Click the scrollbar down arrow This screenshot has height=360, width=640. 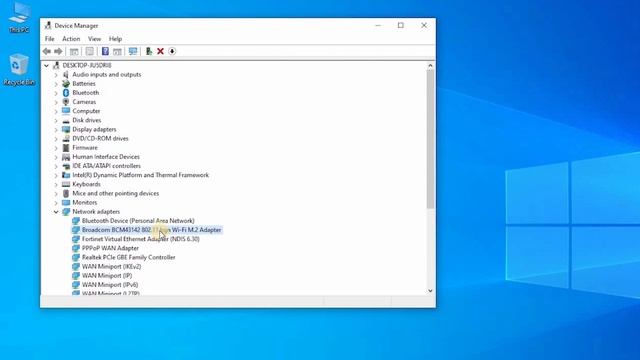[x=430, y=291]
